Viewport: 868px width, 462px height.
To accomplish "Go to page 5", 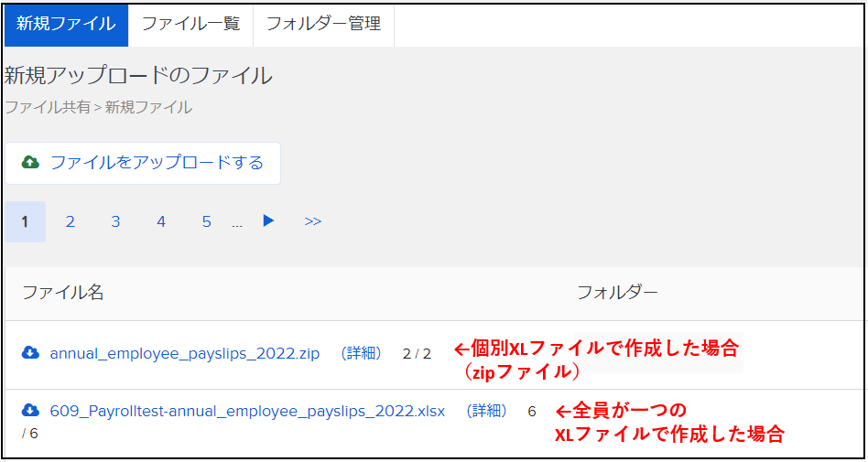I will coord(207,221).
